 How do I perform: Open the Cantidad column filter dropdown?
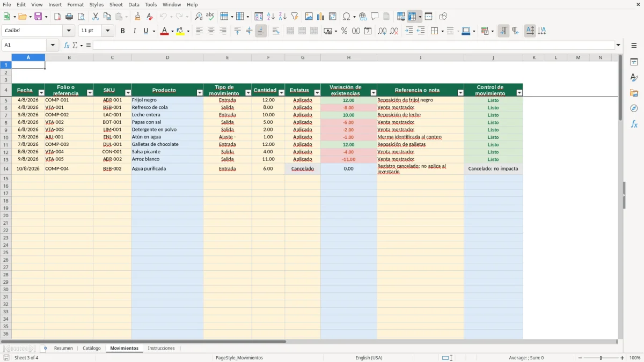[281, 93]
